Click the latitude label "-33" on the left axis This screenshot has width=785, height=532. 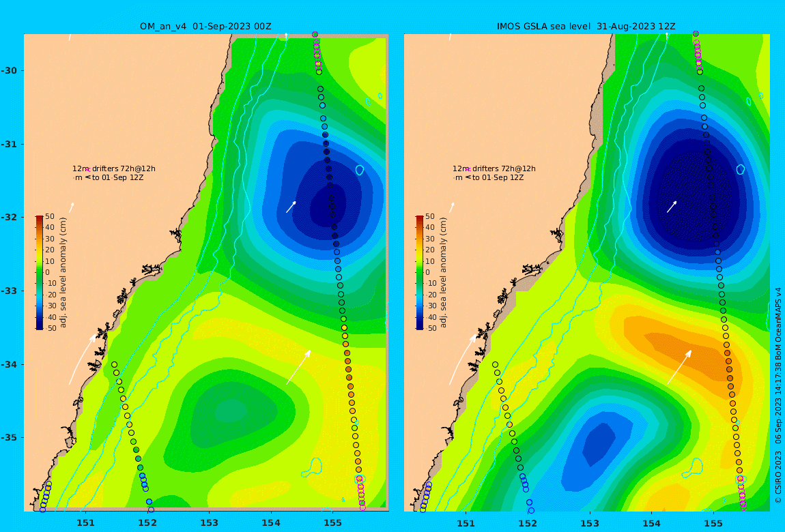(x=9, y=291)
